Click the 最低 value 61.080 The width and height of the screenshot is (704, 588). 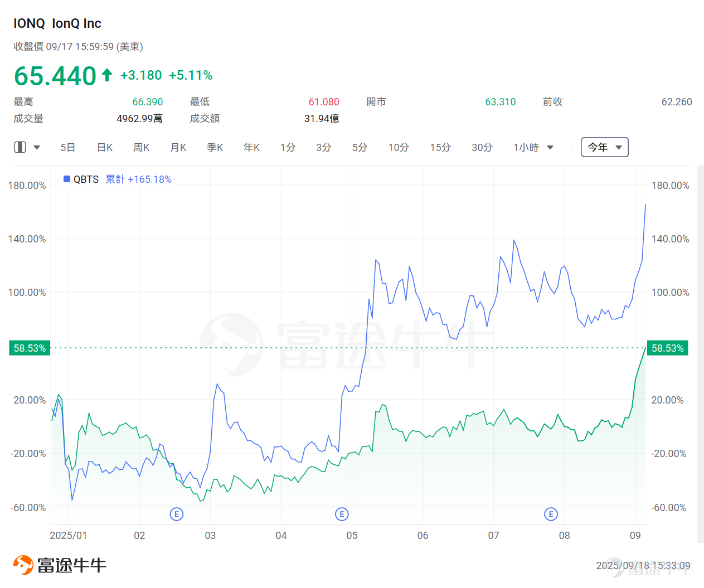coord(324,102)
